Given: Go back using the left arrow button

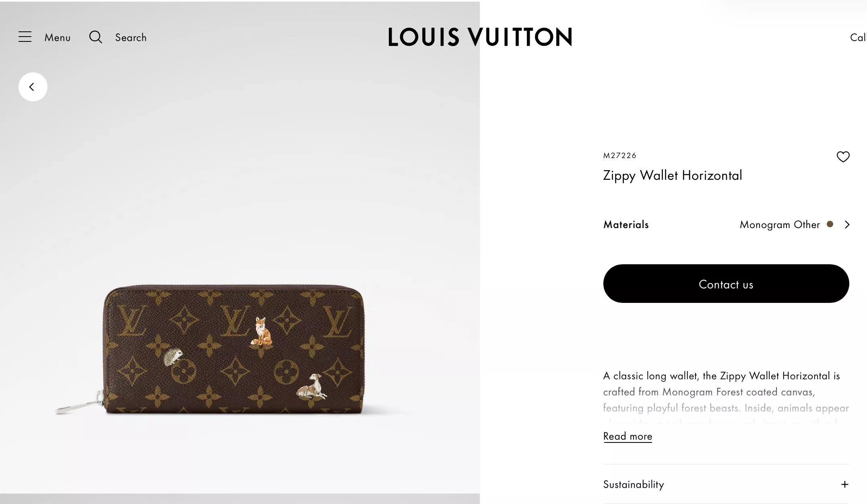Looking at the screenshot, I should (33, 87).
